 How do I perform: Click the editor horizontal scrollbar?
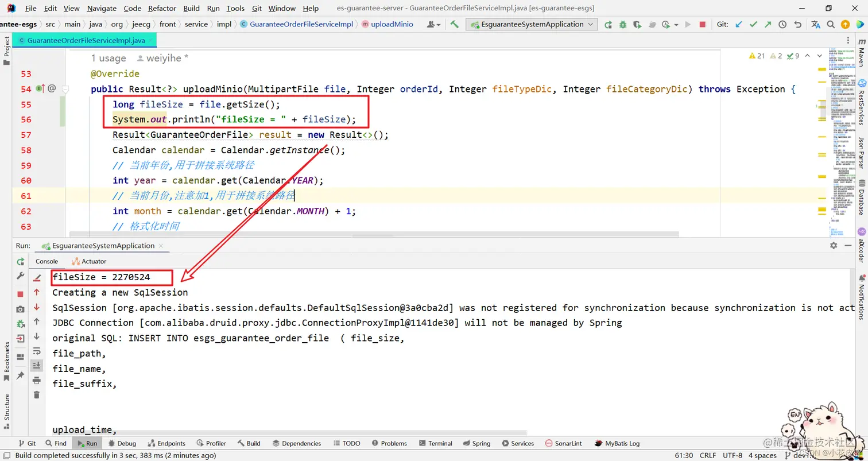[x=374, y=234]
